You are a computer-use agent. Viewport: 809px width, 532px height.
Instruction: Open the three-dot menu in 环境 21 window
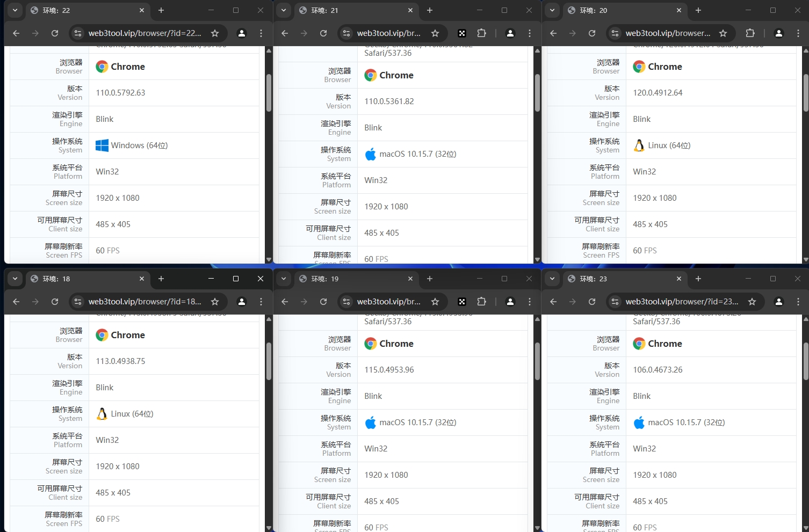coord(530,33)
